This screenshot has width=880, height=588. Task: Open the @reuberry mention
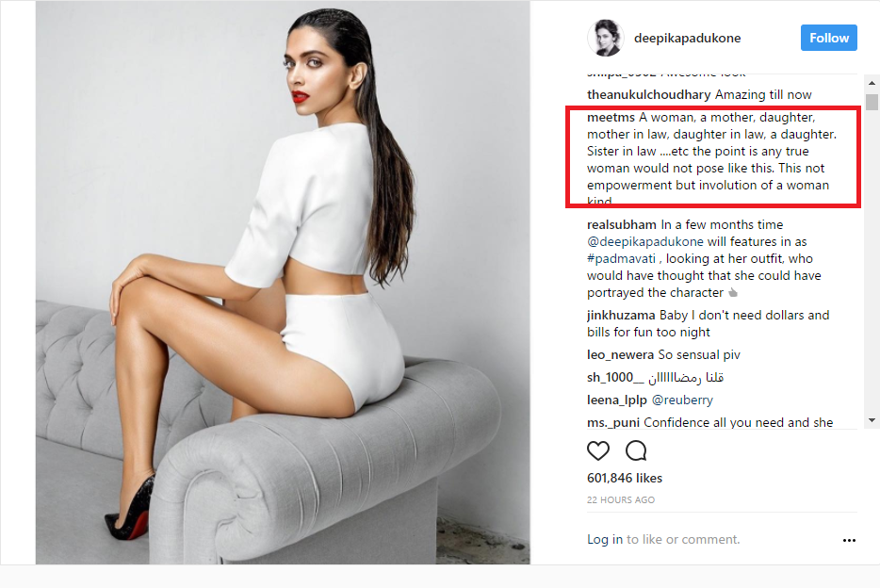click(x=682, y=400)
